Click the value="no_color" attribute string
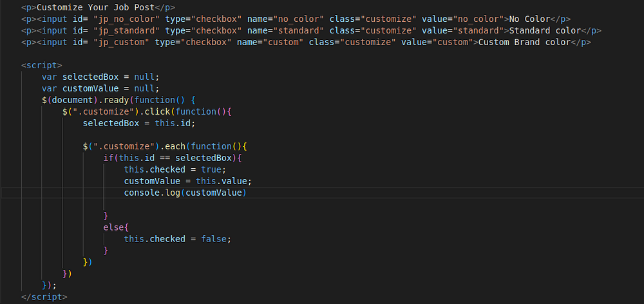Screen dimensions: 644x304 click(x=466, y=19)
